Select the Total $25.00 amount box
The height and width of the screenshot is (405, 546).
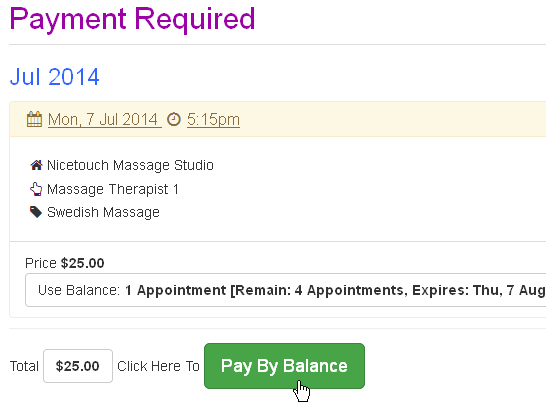pyautogui.click(x=78, y=366)
